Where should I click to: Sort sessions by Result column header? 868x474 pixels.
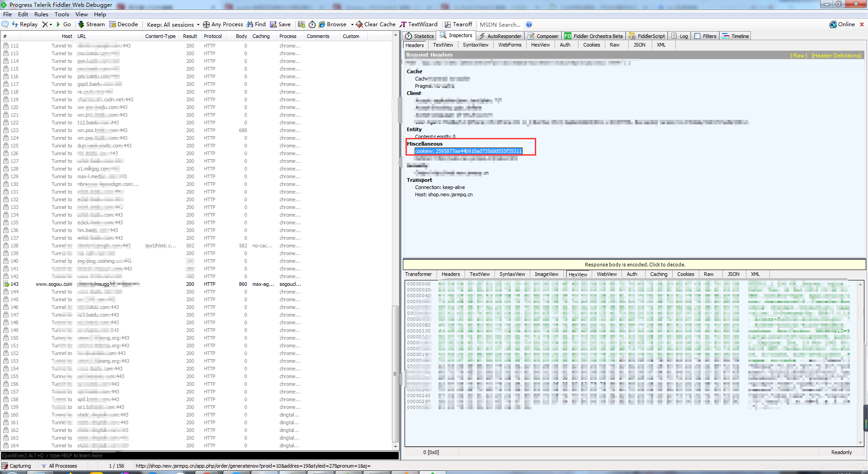pyautogui.click(x=190, y=36)
